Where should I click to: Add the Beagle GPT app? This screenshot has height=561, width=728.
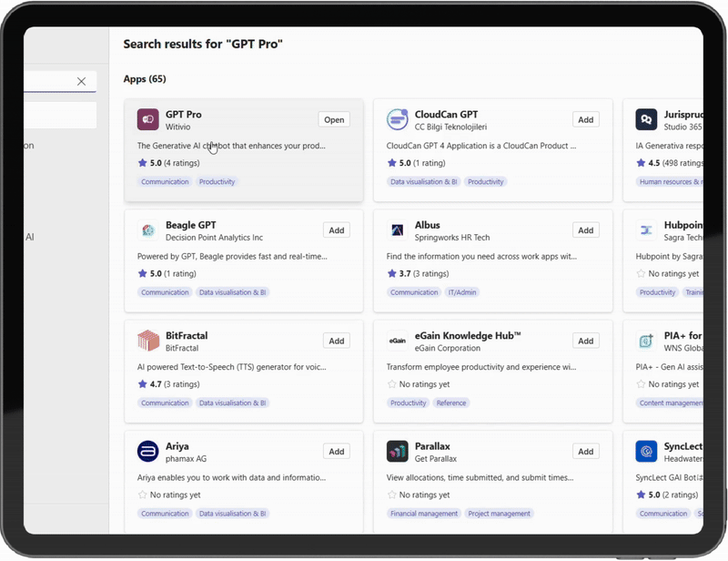pos(337,230)
